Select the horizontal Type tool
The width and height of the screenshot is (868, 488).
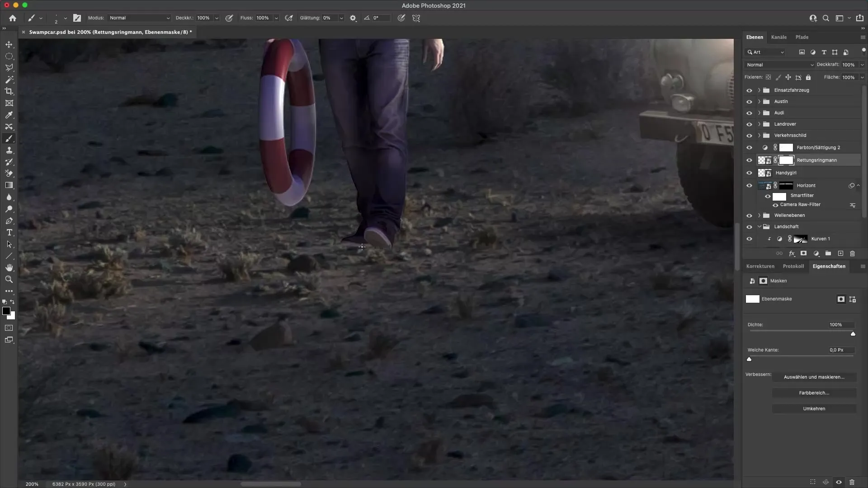(9, 232)
